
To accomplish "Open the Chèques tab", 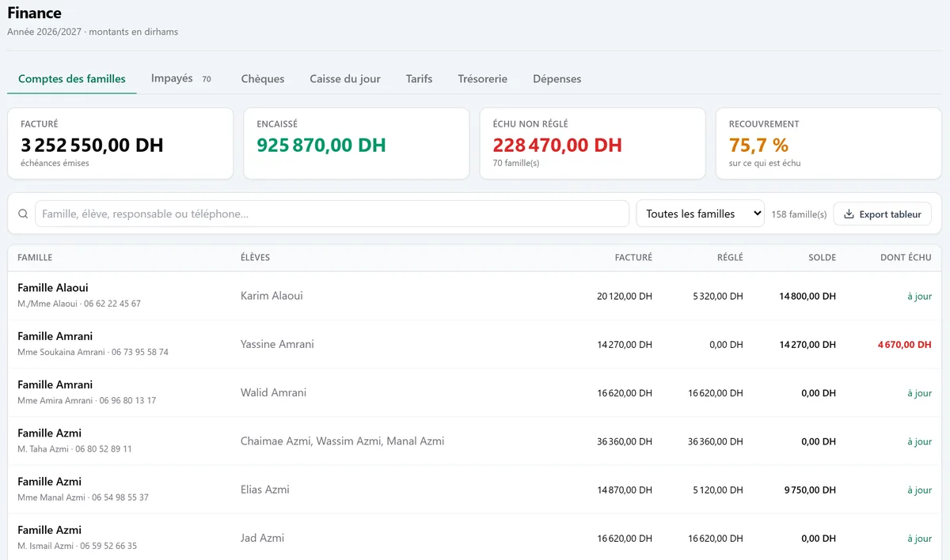I will pyautogui.click(x=263, y=79).
